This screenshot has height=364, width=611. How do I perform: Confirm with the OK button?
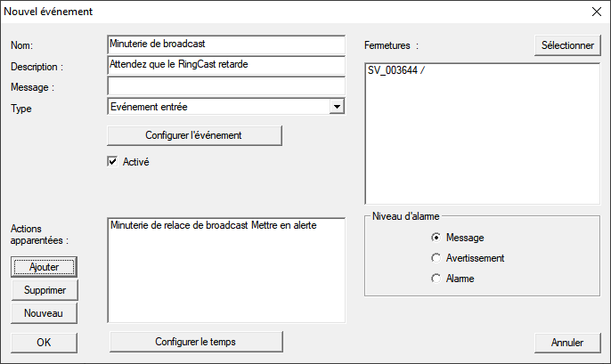[x=45, y=342]
